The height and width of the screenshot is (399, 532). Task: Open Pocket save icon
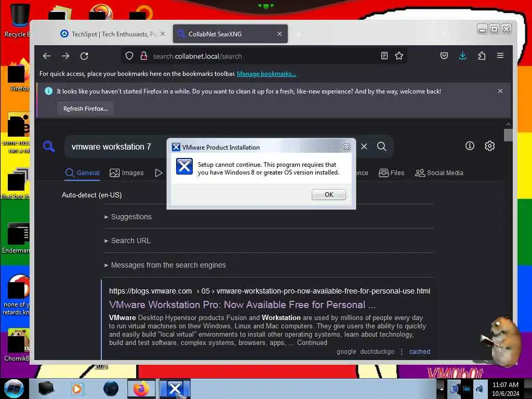click(444, 56)
